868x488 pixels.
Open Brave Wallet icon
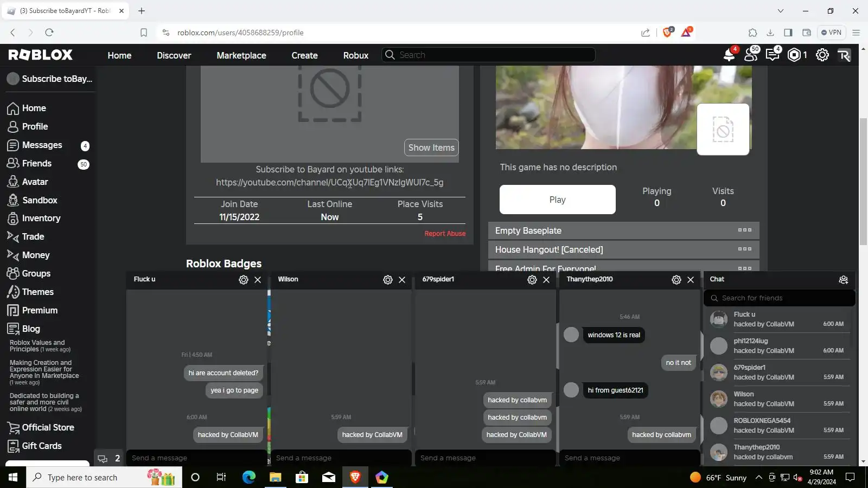coord(807,33)
